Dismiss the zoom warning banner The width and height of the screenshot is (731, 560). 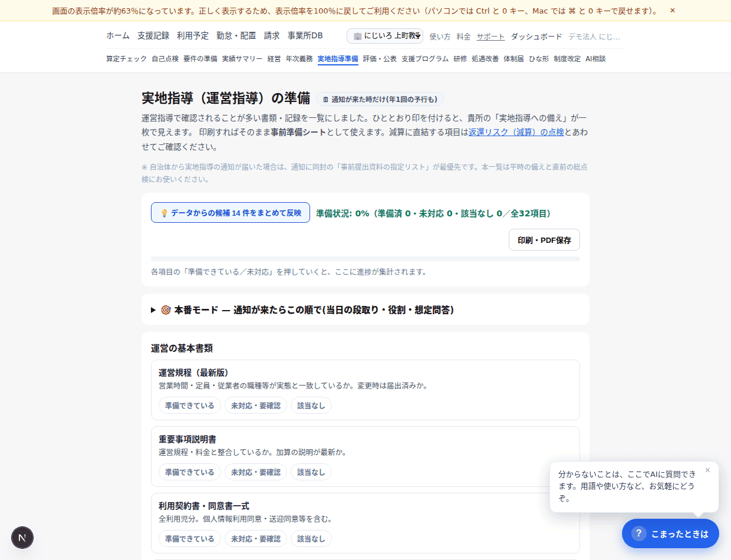click(672, 11)
